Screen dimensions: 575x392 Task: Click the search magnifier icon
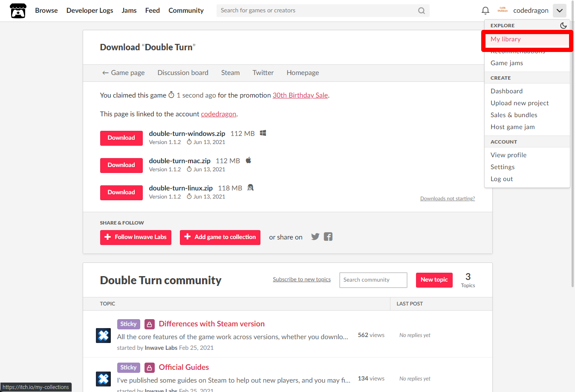pos(422,11)
